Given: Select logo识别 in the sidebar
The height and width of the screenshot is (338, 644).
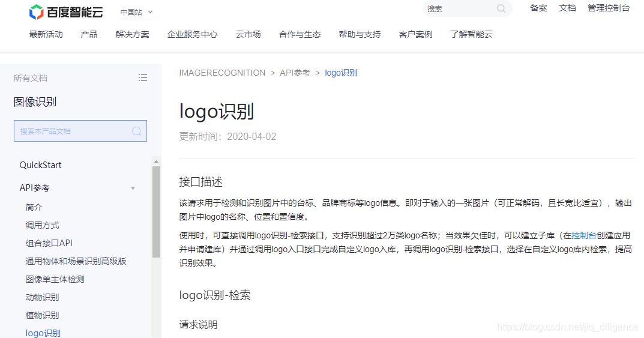Looking at the screenshot, I should (43, 333).
